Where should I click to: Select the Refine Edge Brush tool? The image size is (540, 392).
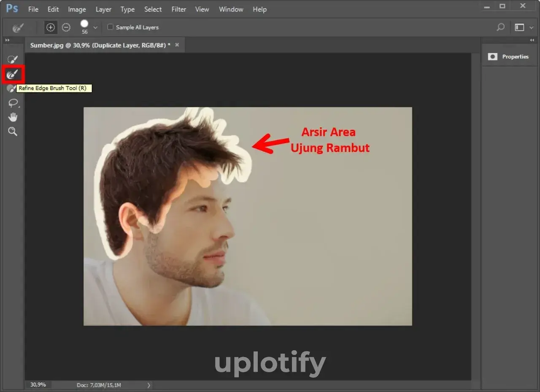(13, 75)
